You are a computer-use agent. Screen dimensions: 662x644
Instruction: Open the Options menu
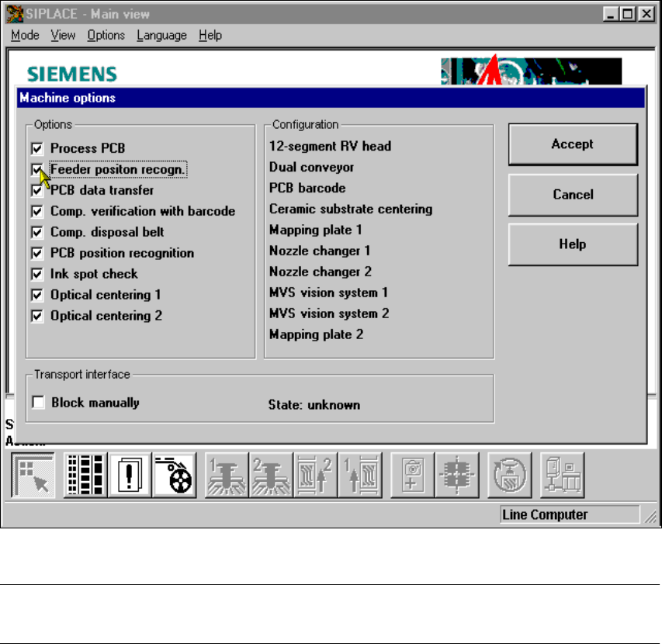(106, 35)
